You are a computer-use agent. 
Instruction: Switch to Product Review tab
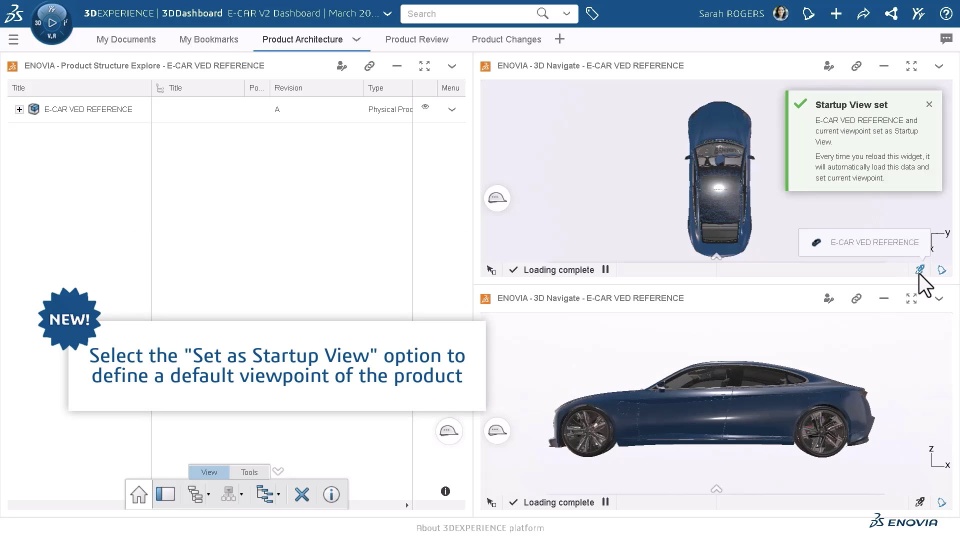tap(417, 39)
